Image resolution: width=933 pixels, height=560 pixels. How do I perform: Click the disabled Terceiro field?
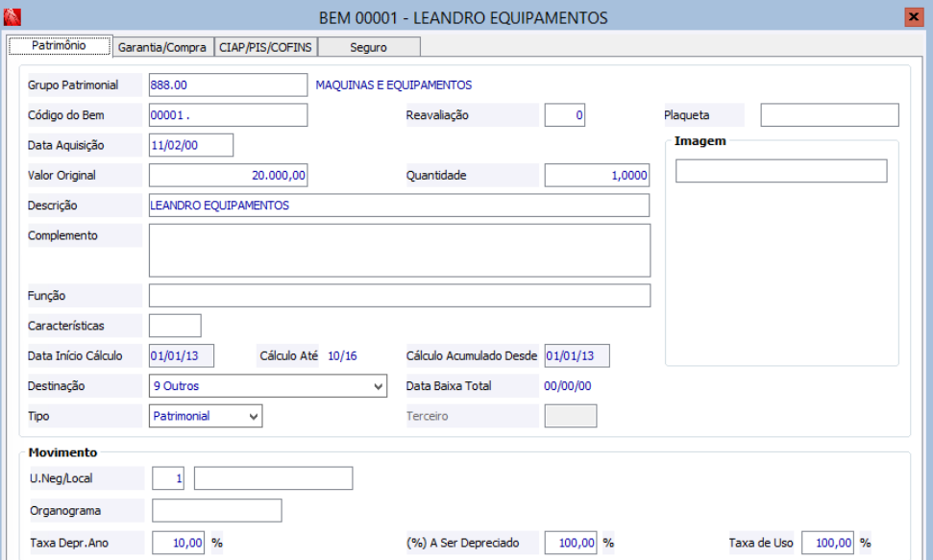(x=571, y=416)
